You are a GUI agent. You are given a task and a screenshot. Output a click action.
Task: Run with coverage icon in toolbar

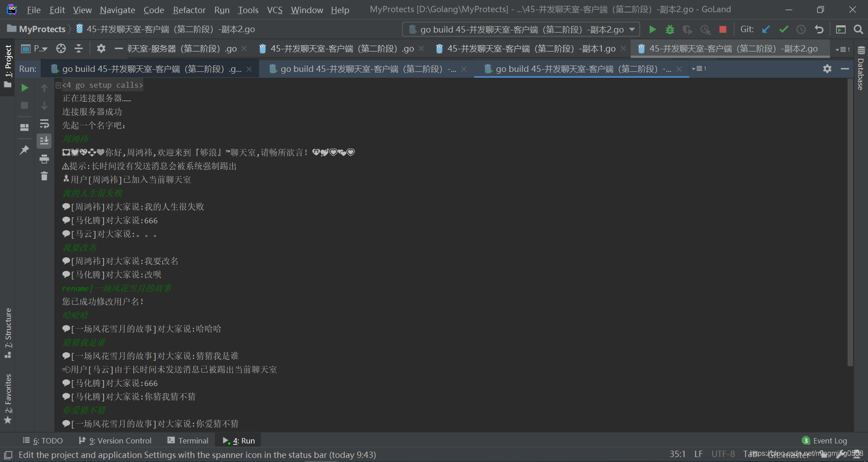coord(688,29)
